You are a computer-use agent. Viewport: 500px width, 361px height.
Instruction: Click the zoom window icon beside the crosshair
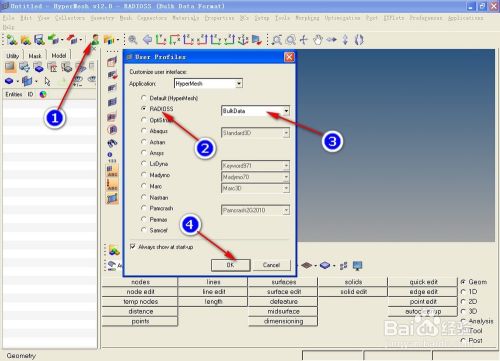[290, 40]
